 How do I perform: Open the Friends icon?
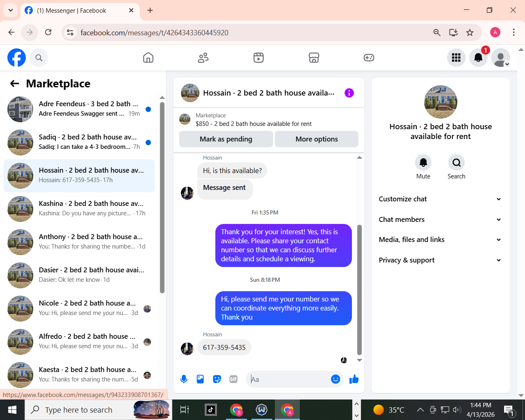pyautogui.click(x=203, y=58)
